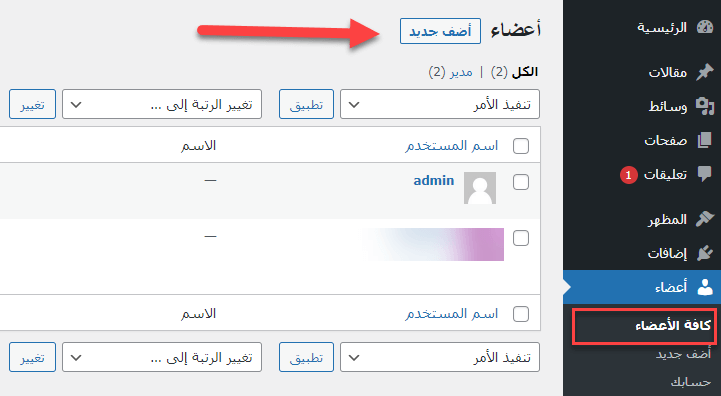
Task: Open the تعليقات comment bubble icon
Action: (704, 174)
